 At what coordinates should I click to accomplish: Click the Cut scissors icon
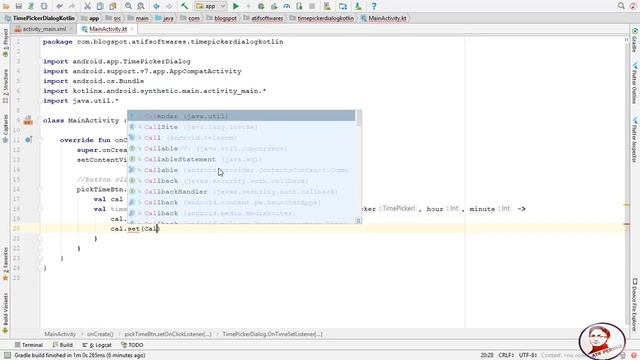pyautogui.click(x=87, y=6)
